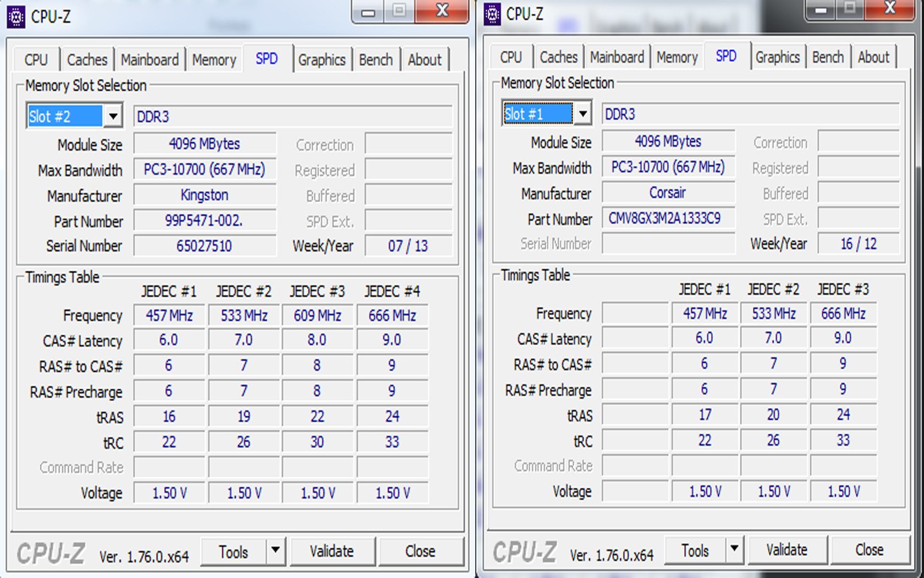The image size is (924, 578).
Task: Open the About tab in the left window
Action: tap(425, 59)
